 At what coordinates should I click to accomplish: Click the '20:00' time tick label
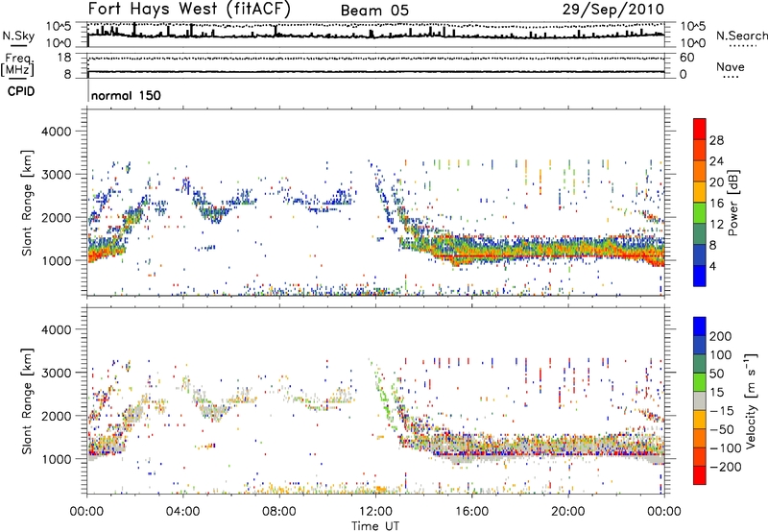coord(567,512)
